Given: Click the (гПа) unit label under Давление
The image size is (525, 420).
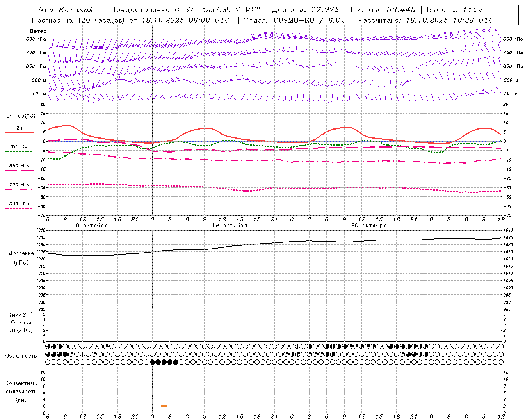Looking at the screenshot, I should click(x=21, y=262).
